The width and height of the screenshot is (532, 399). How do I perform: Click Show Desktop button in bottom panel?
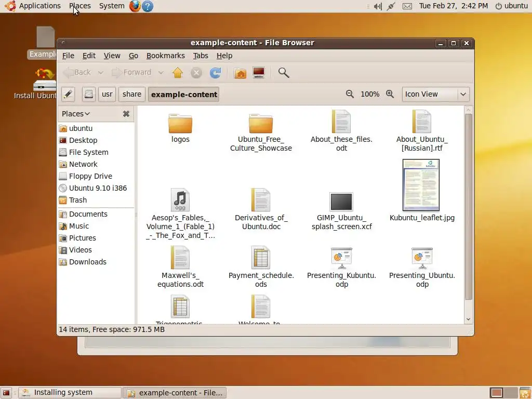coord(6,393)
